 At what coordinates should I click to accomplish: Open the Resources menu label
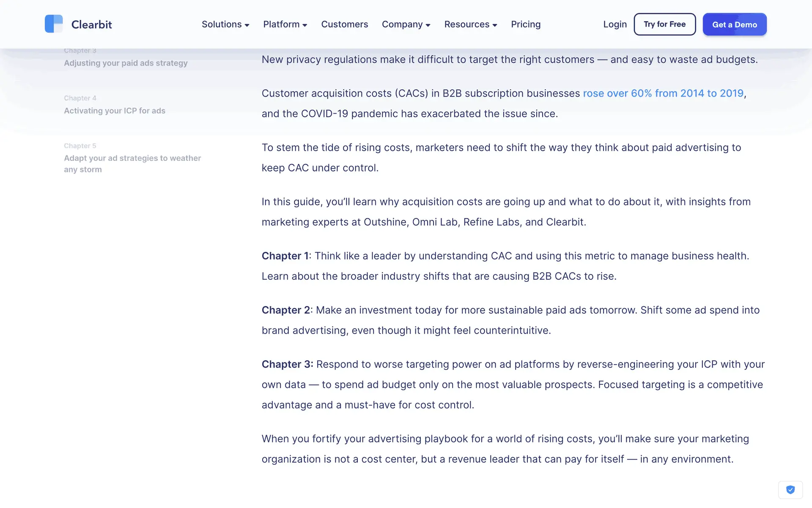(466, 24)
